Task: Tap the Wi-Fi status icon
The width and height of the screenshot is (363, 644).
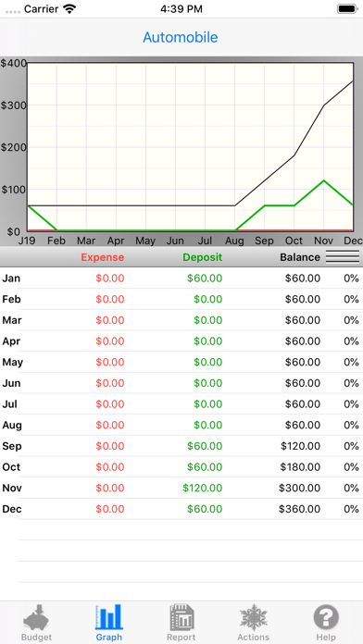Action: click(69, 8)
